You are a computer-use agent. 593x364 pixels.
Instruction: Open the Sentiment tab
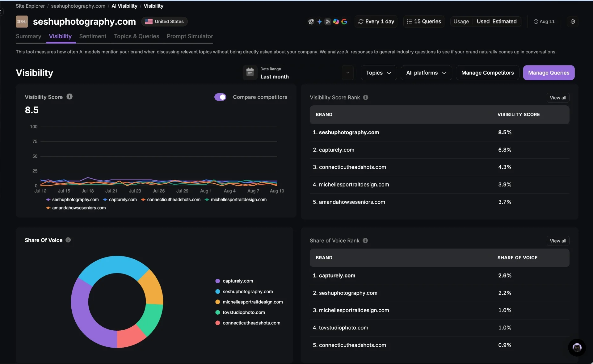pos(93,36)
